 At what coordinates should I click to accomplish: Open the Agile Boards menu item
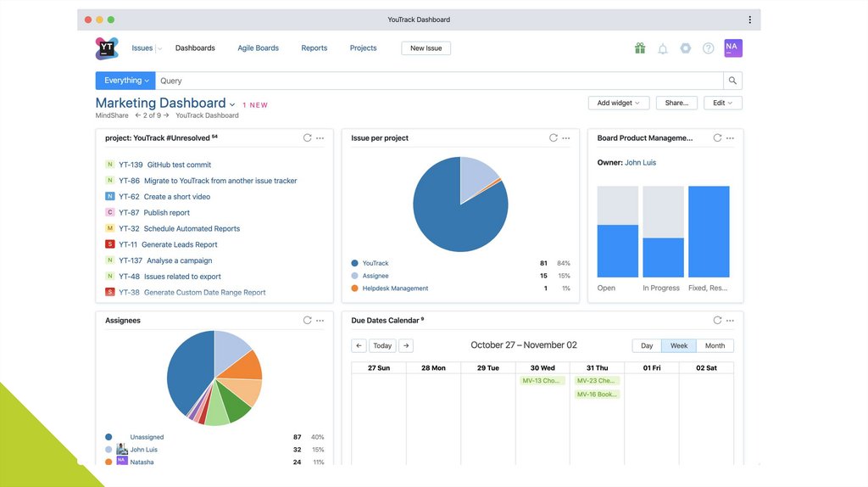(x=258, y=48)
